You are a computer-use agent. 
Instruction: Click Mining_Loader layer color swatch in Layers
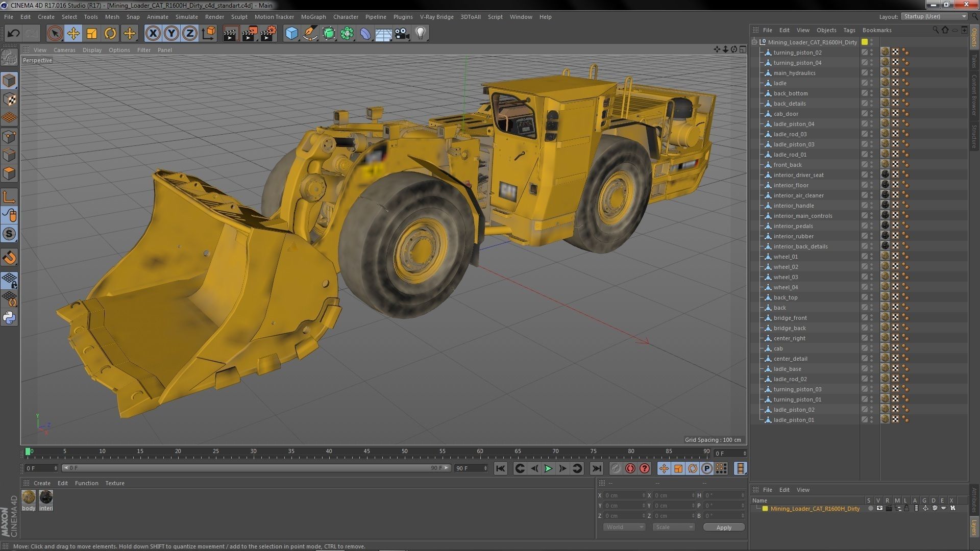point(765,509)
